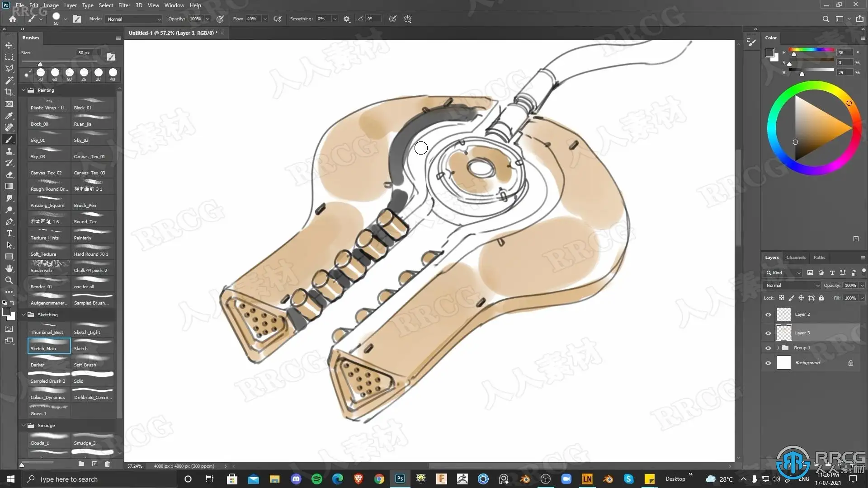Expand the Group 1 layer folder
The image size is (868, 488).
point(778,348)
